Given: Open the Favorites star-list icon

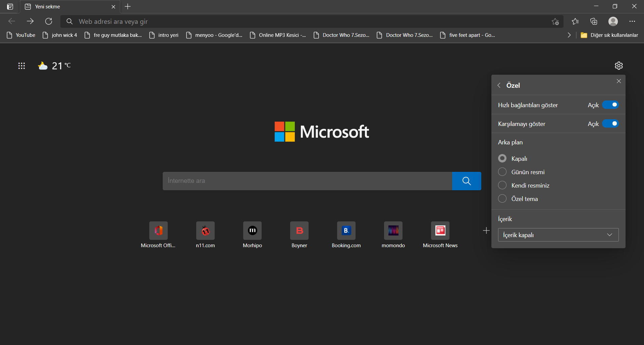Looking at the screenshot, I should click(x=575, y=21).
